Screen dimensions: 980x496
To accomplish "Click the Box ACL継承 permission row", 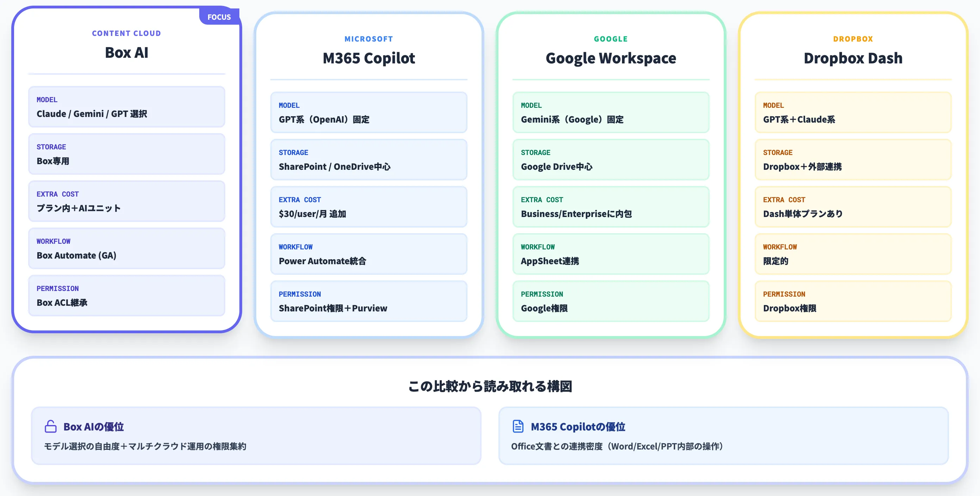I will [127, 296].
